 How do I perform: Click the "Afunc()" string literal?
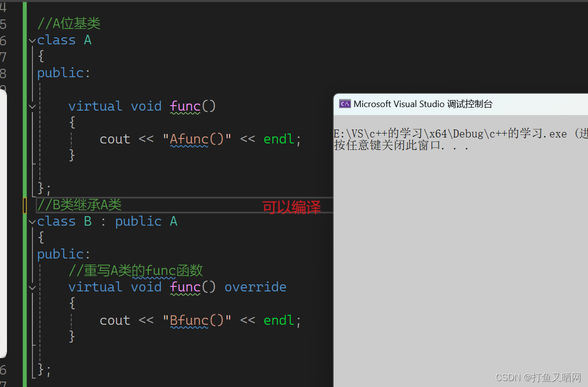[x=197, y=139]
